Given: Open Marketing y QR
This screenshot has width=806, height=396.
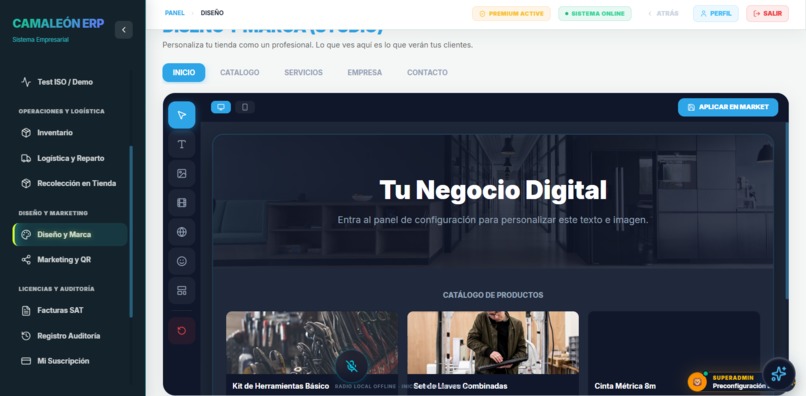Looking at the screenshot, I should tap(69, 260).
